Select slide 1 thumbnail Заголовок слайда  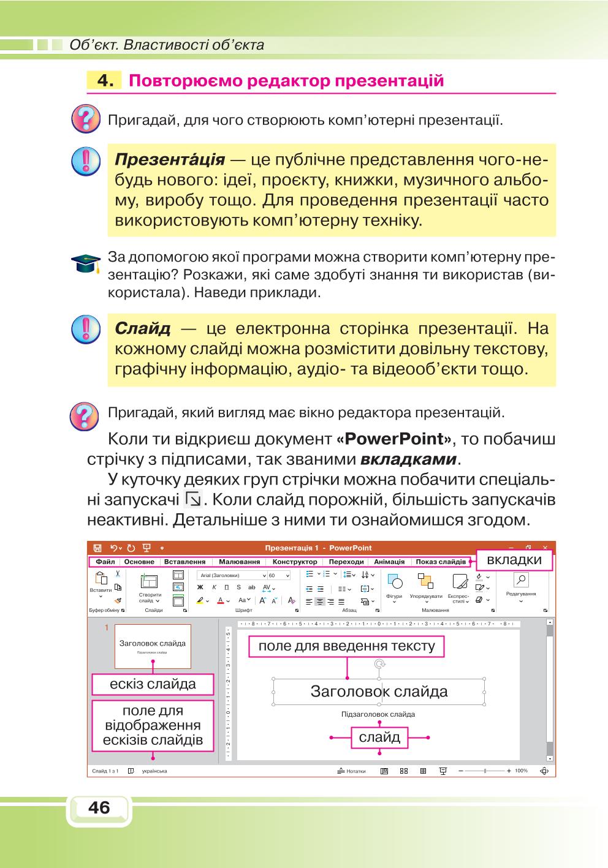[153, 646]
